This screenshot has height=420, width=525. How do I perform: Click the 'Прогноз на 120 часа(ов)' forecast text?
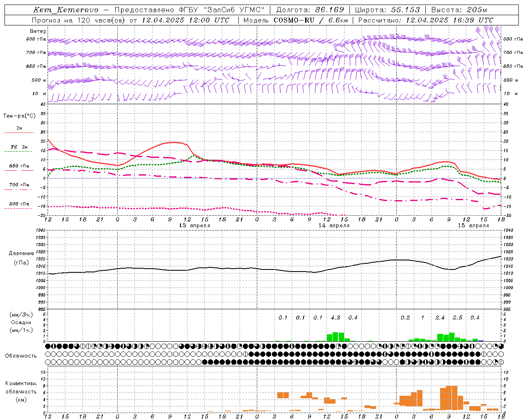click(x=78, y=20)
